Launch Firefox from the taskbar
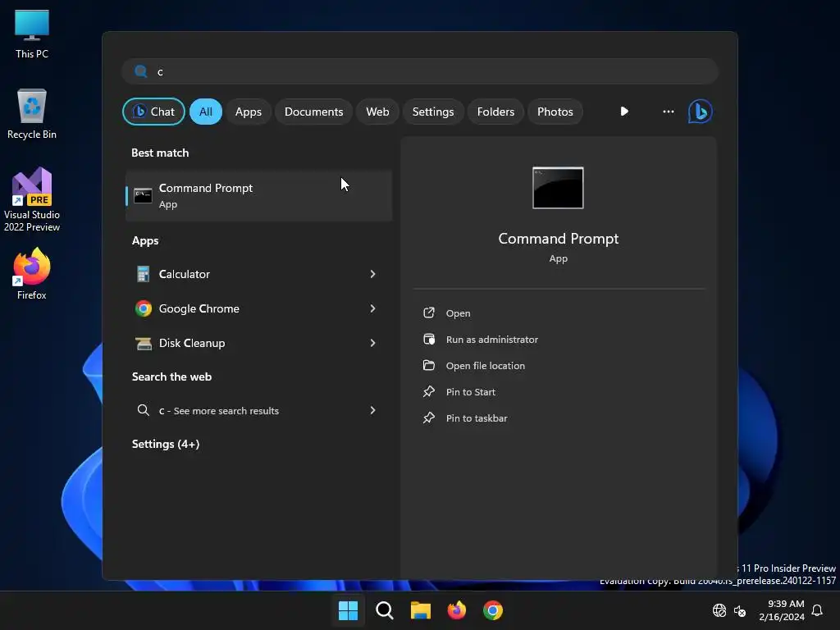840x630 pixels. click(x=456, y=610)
